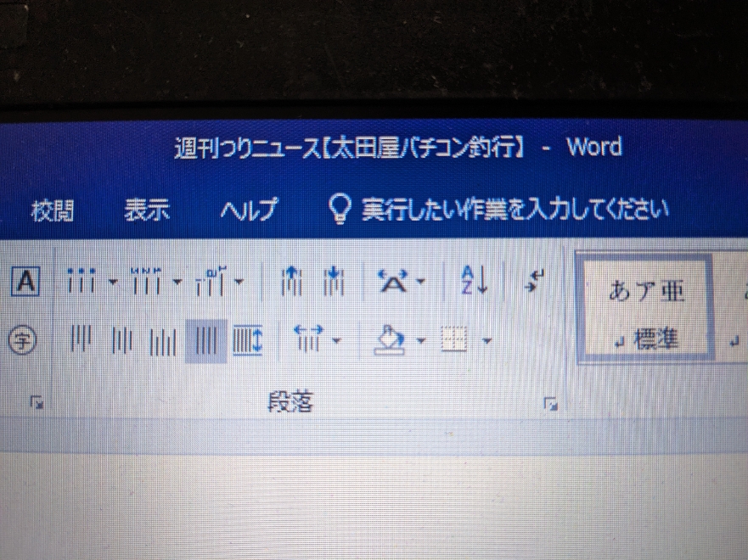
Task: Open font group dialog launcher
Action: click(x=37, y=403)
